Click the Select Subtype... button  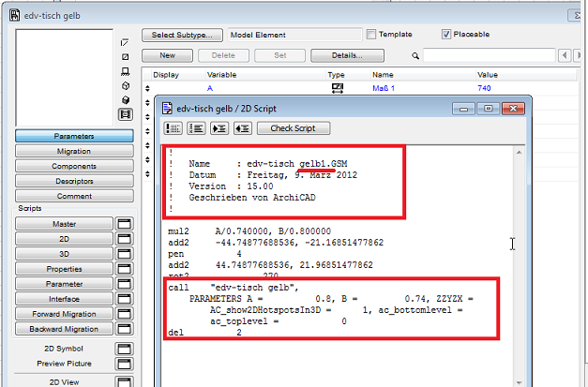182,36
